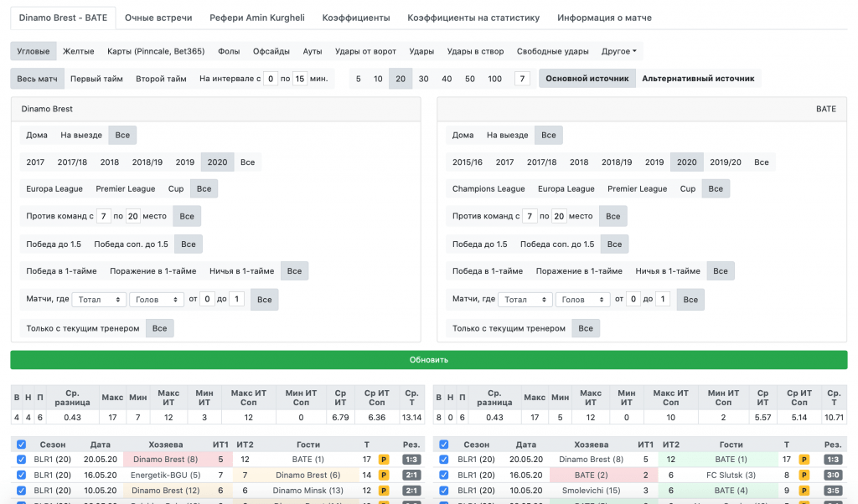Click the interval end field showing 15
This screenshot has height=504, width=858.
[299, 79]
